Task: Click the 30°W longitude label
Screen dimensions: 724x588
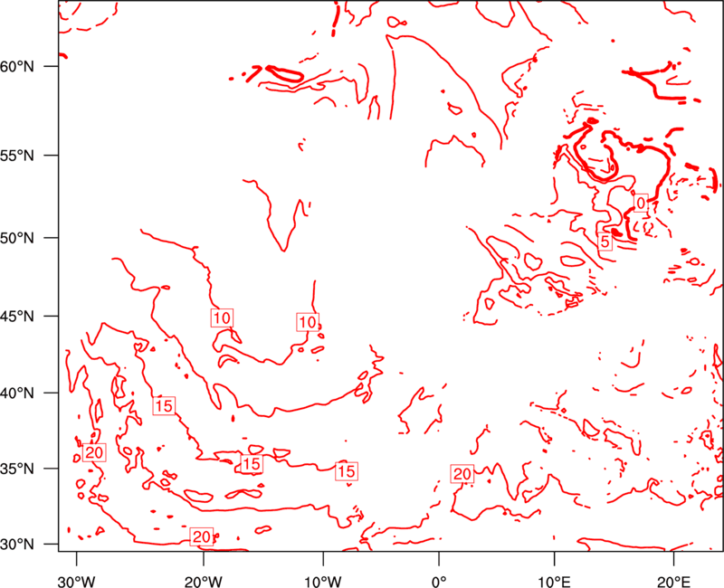Action: pyautogui.click(x=76, y=582)
